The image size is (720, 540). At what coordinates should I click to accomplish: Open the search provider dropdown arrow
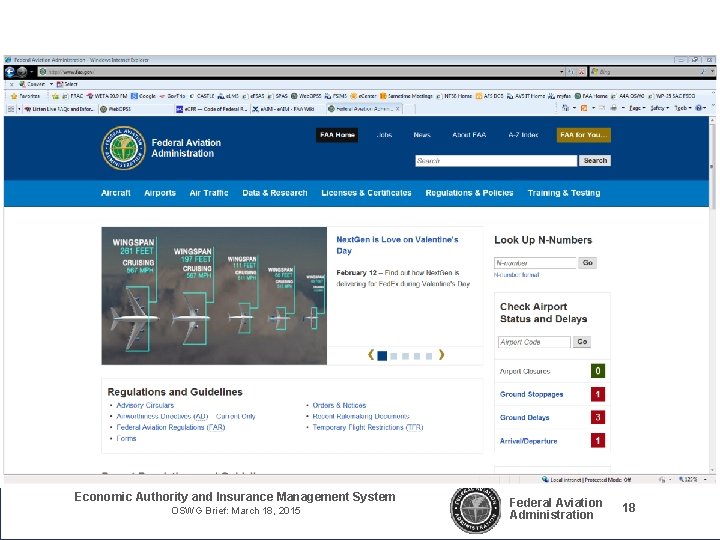point(713,72)
